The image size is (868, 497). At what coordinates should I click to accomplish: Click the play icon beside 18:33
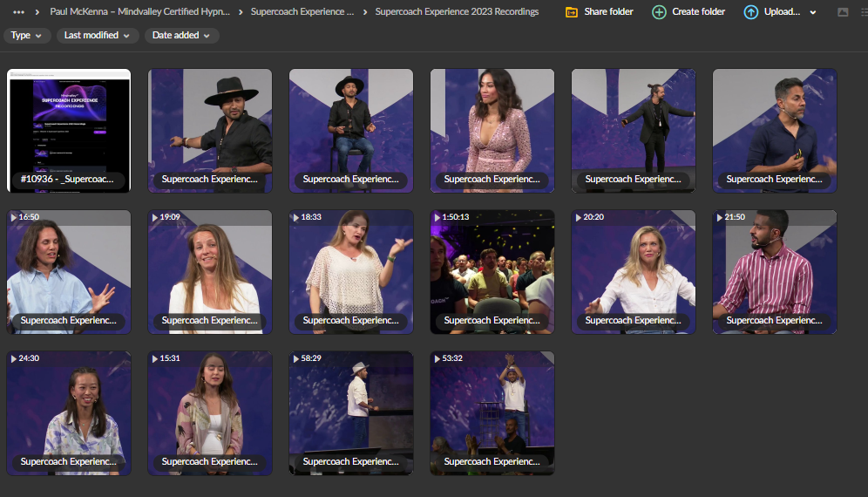[x=296, y=217]
